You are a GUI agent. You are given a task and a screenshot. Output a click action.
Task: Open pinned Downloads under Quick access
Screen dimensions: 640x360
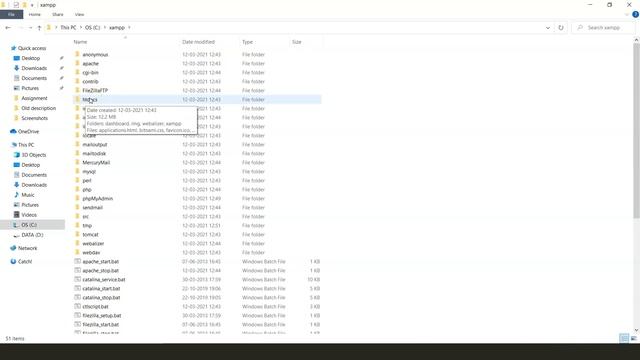pyautogui.click(x=34, y=68)
